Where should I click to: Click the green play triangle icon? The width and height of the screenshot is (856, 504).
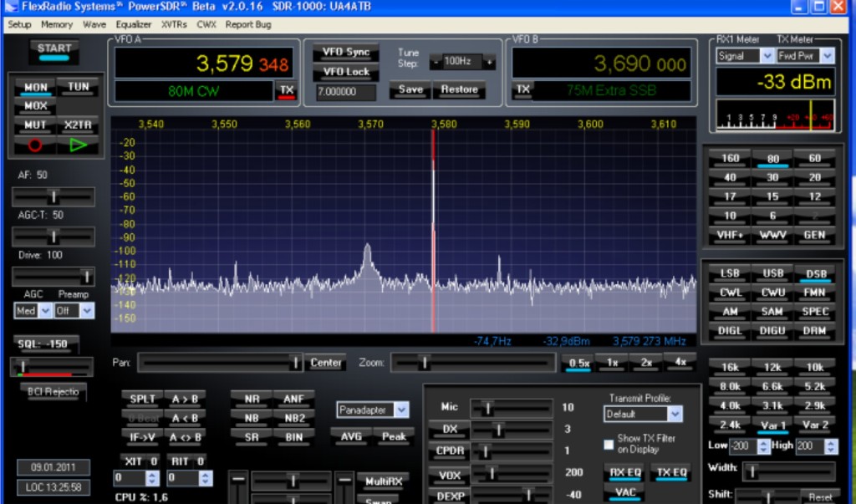(x=78, y=145)
